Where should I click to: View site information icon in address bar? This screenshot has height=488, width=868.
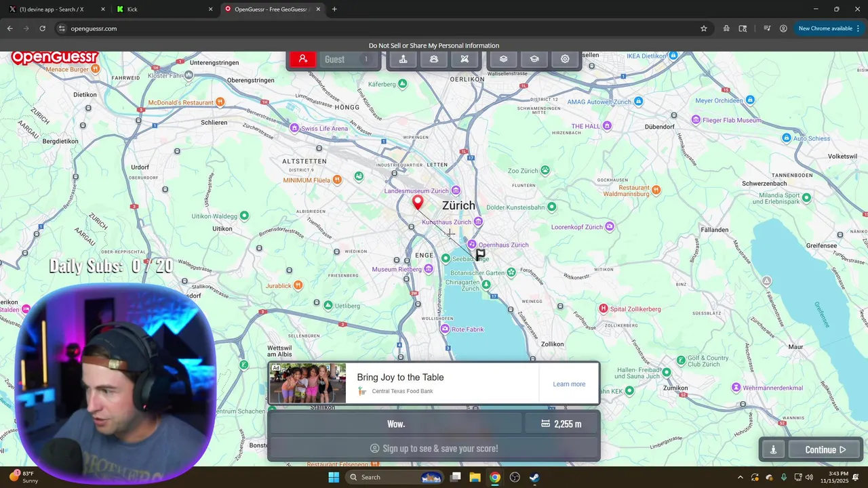(x=62, y=28)
